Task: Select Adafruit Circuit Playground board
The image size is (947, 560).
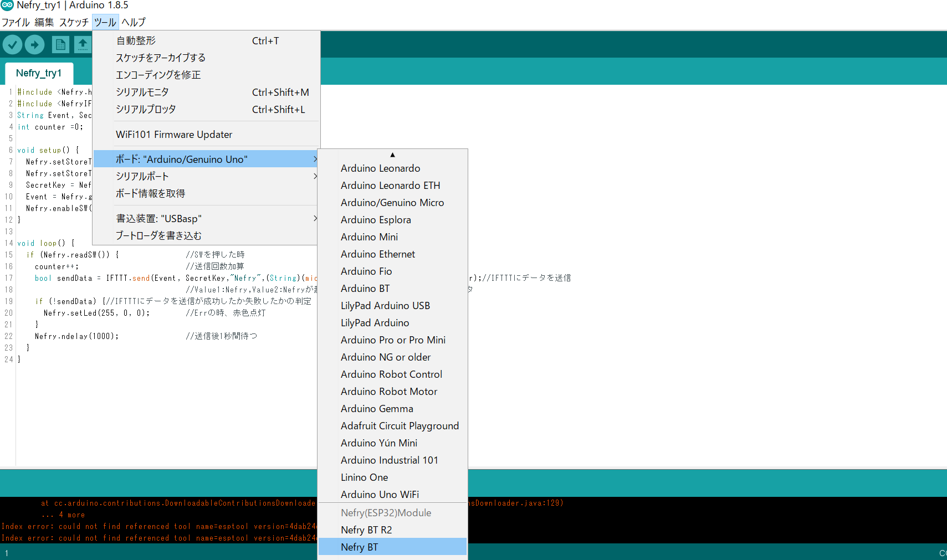Action: tap(392, 426)
